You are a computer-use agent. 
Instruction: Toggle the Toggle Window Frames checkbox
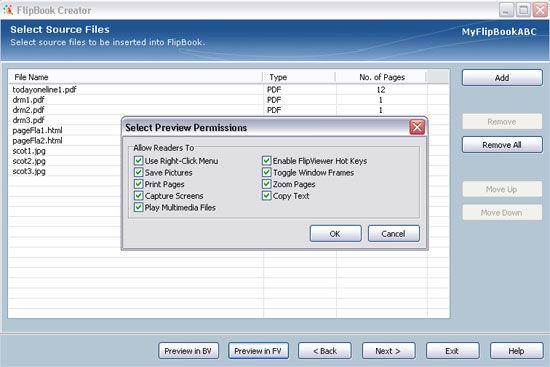pyautogui.click(x=267, y=172)
